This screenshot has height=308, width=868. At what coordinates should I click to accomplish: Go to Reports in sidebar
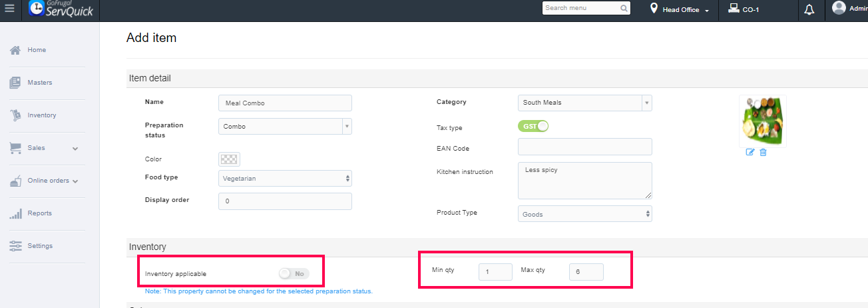click(39, 213)
